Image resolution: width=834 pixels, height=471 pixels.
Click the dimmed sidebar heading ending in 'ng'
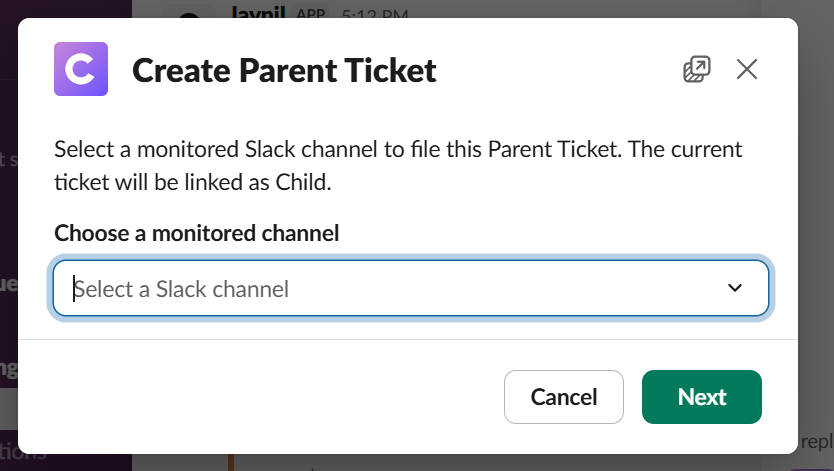8,367
